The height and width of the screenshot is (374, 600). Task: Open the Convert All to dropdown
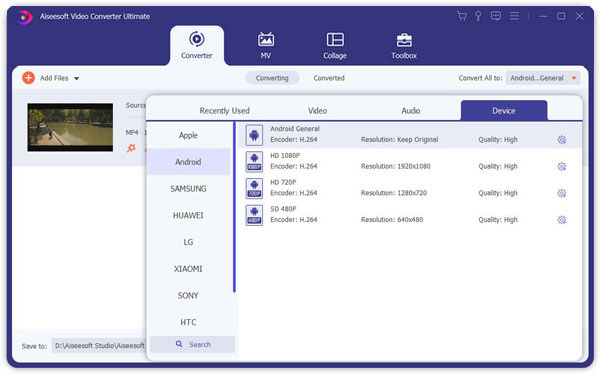pyautogui.click(x=543, y=78)
